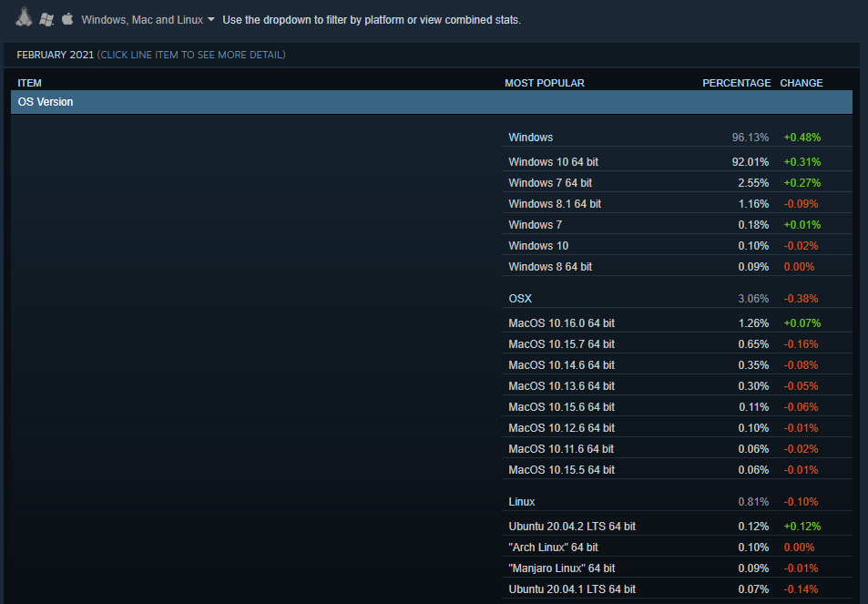The width and height of the screenshot is (868, 604).
Task: Click the Ubuntu 20.04.2 LTS 64 bit row
Action: click(677, 526)
